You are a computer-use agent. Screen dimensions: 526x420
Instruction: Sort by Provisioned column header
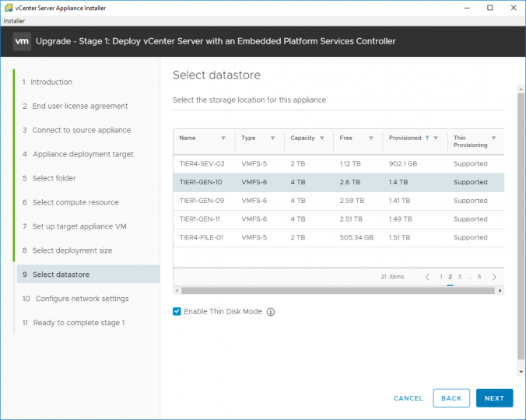coord(405,138)
